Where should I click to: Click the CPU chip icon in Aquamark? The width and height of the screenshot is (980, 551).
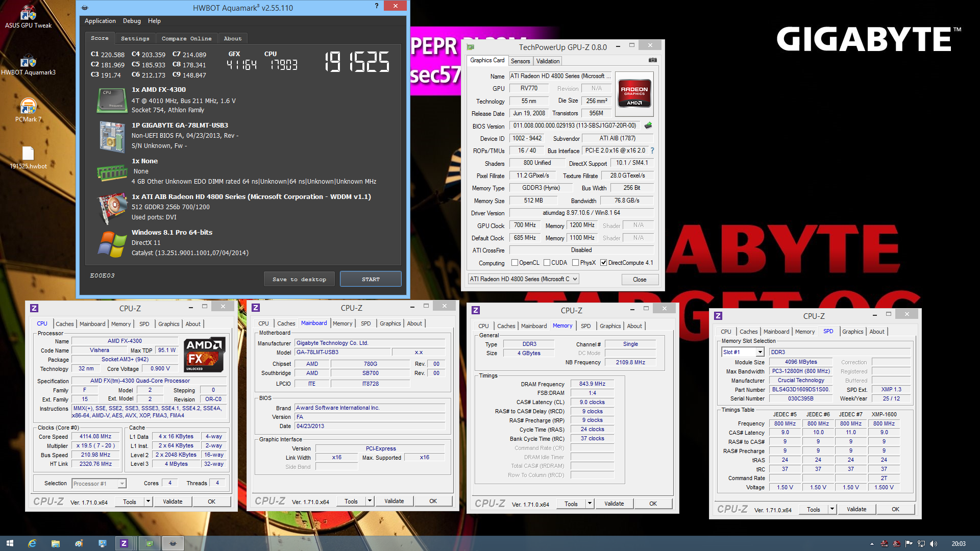pos(112,100)
